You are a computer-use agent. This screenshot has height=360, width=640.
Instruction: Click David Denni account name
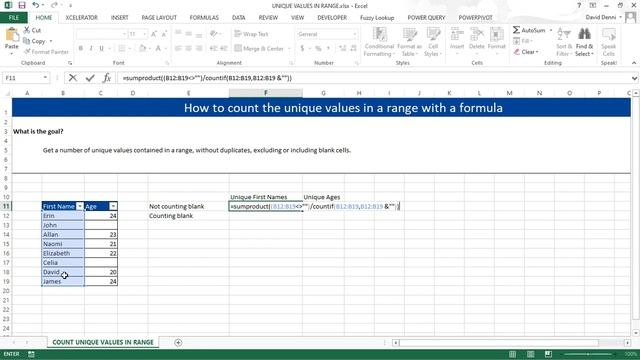point(600,17)
